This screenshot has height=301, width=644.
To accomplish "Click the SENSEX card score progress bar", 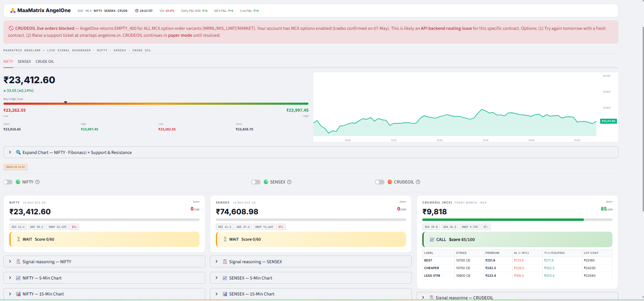I will (x=311, y=220).
